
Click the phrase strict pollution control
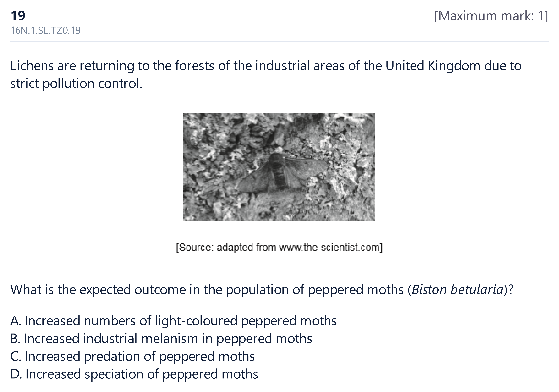[x=76, y=83]
